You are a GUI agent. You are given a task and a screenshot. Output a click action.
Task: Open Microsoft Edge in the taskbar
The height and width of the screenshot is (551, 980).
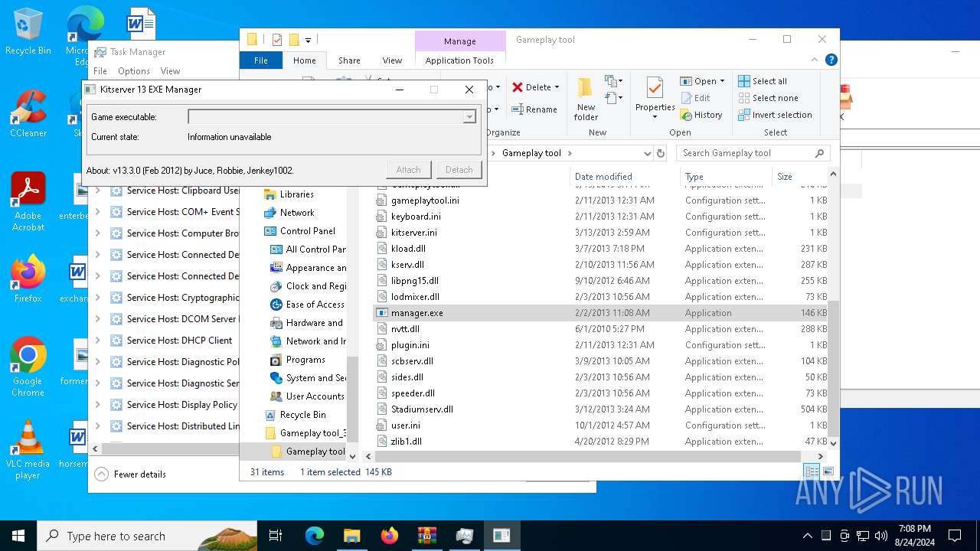click(315, 536)
